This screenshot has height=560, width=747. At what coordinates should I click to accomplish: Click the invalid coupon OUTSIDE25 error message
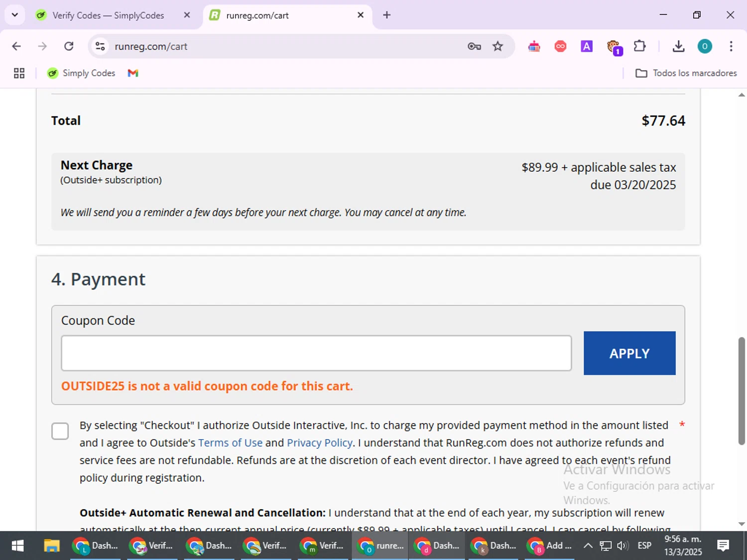tap(207, 386)
